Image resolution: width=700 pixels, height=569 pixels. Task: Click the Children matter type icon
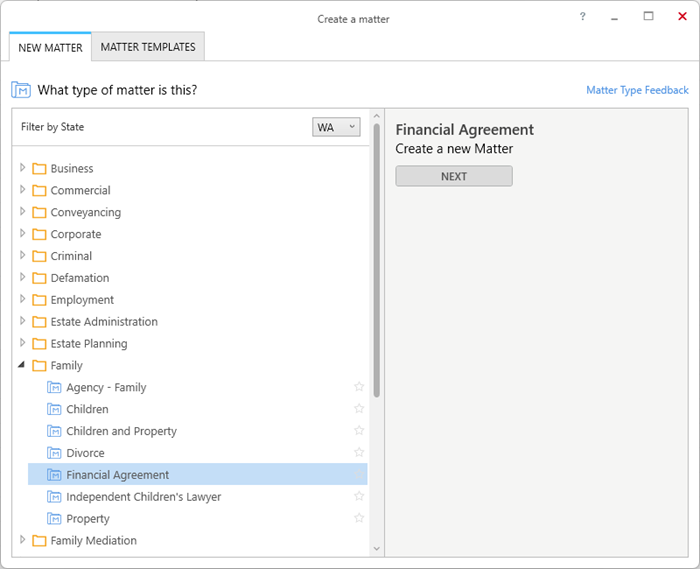(x=54, y=409)
